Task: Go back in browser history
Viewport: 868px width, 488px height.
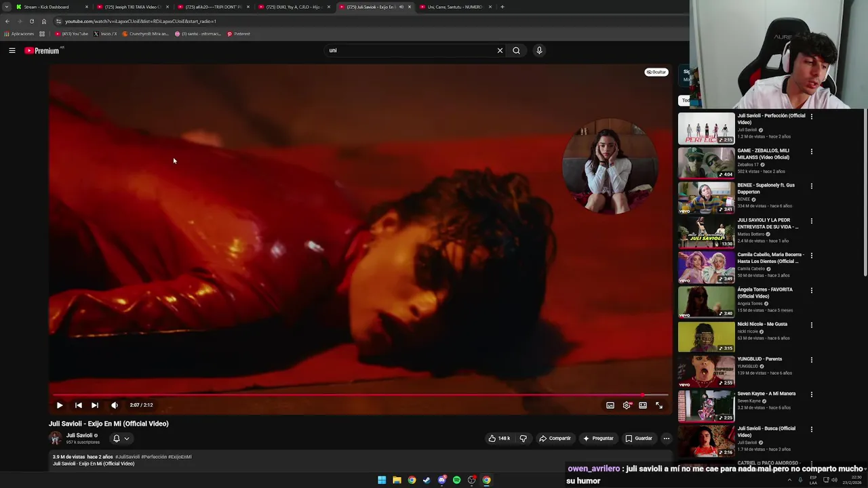Action: tap(7, 21)
